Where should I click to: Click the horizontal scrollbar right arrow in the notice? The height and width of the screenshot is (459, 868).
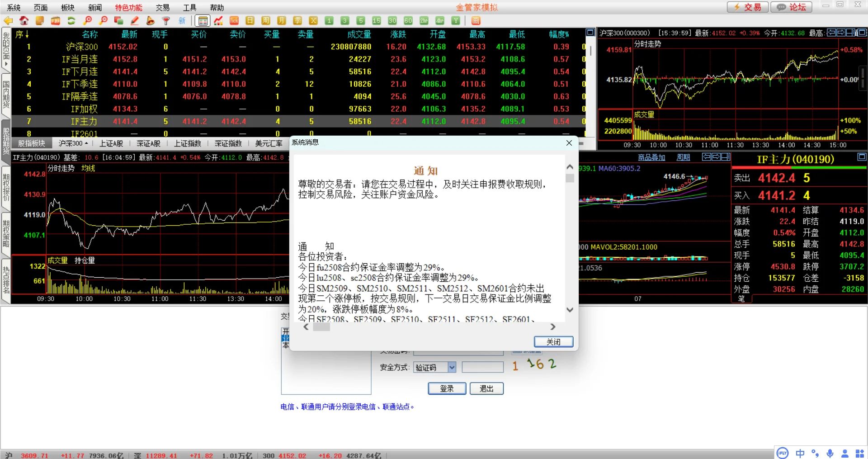(552, 327)
